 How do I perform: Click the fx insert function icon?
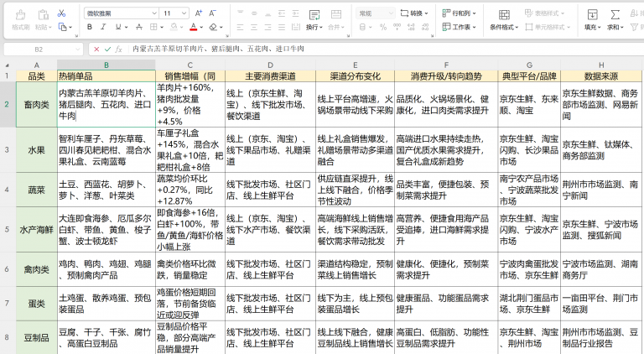pos(119,49)
